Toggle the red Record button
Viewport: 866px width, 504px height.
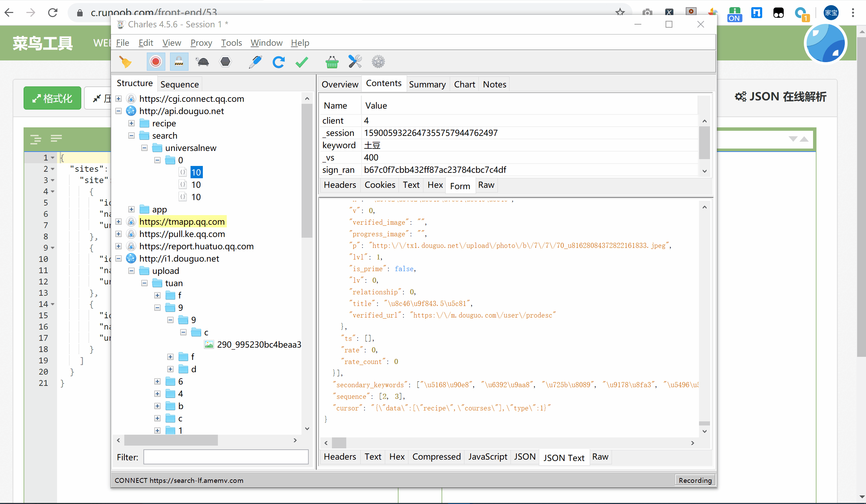point(155,62)
